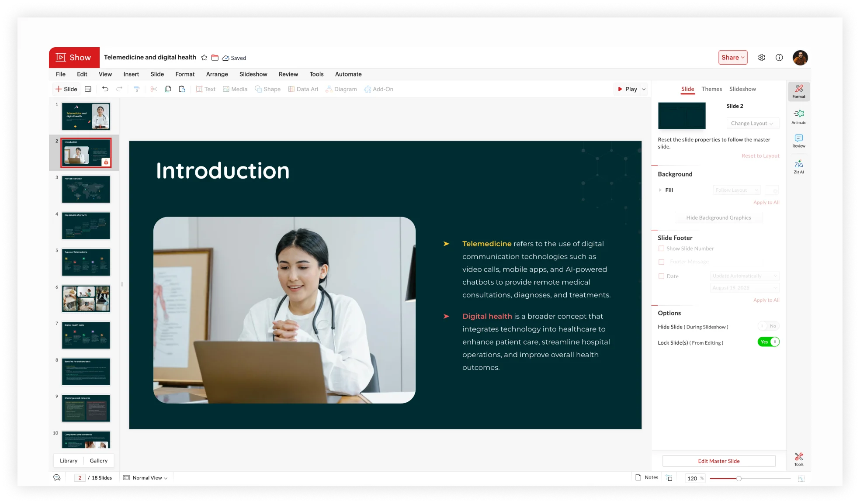This screenshot has height=504, width=860.
Task: Click the Edit Master Slide button
Action: point(718,461)
